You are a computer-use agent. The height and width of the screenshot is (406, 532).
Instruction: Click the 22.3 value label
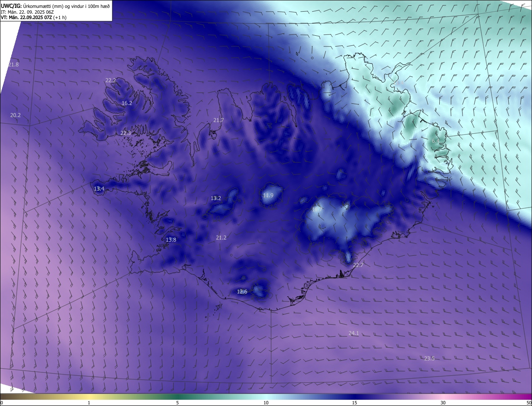(126, 133)
